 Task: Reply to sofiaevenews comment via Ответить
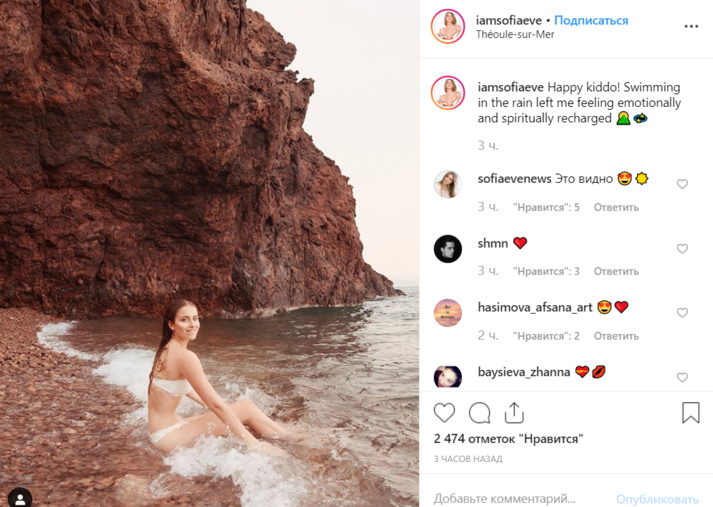(x=616, y=207)
